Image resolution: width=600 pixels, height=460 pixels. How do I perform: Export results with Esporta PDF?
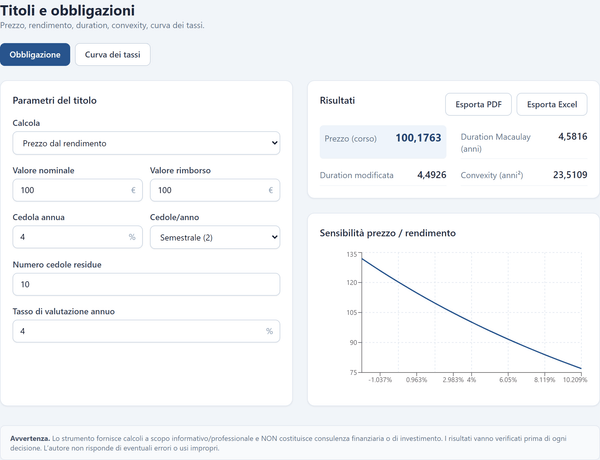pyautogui.click(x=478, y=104)
